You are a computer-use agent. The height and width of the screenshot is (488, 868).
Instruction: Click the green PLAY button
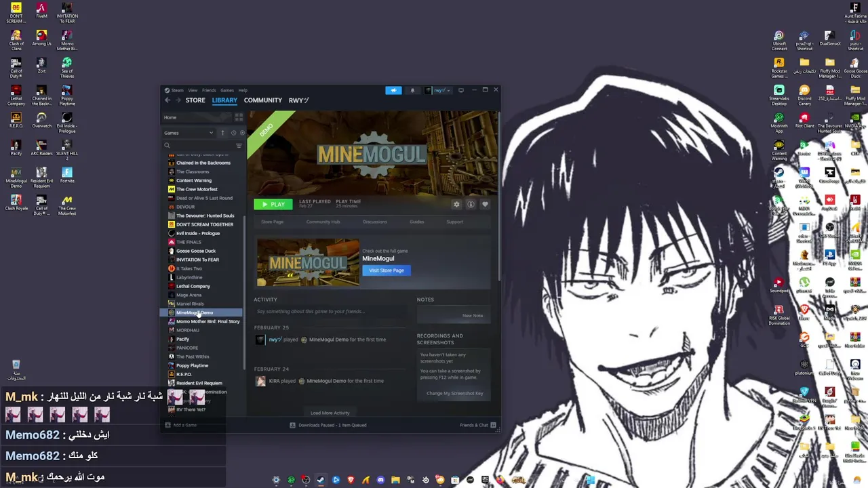click(273, 204)
